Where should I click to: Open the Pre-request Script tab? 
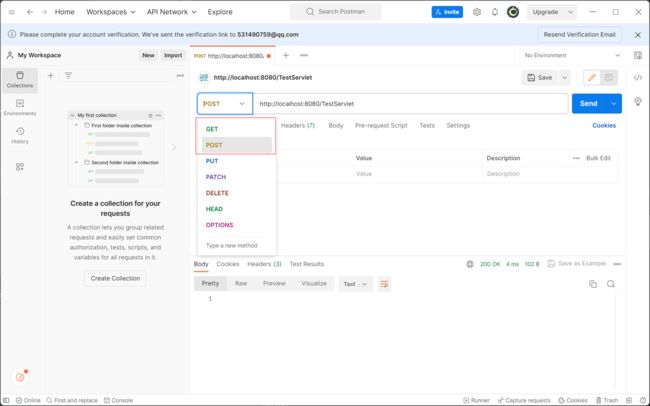tap(381, 126)
